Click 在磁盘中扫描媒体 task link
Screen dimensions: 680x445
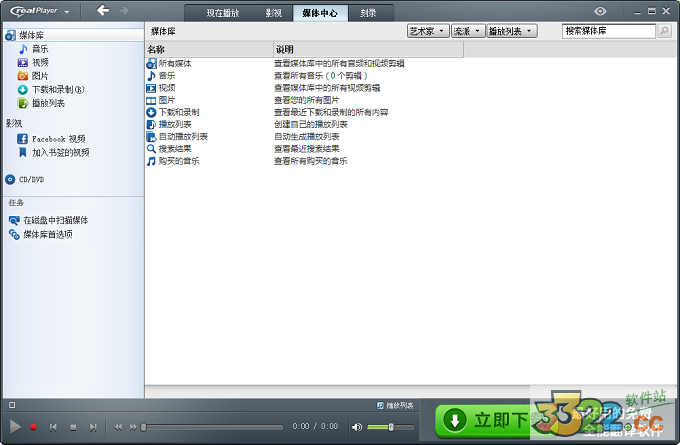(x=49, y=220)
